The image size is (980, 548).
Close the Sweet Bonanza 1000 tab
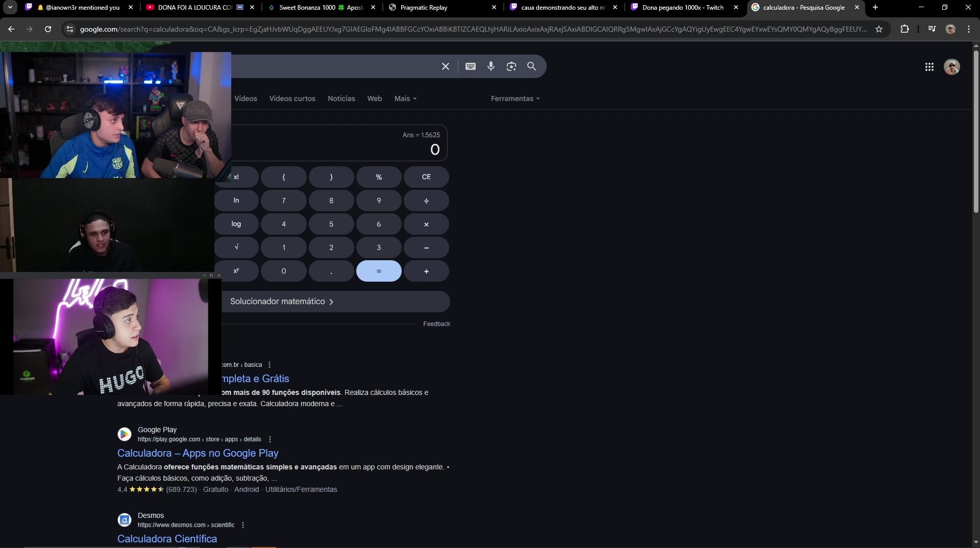pyautogui.click(x=373, y=7)
